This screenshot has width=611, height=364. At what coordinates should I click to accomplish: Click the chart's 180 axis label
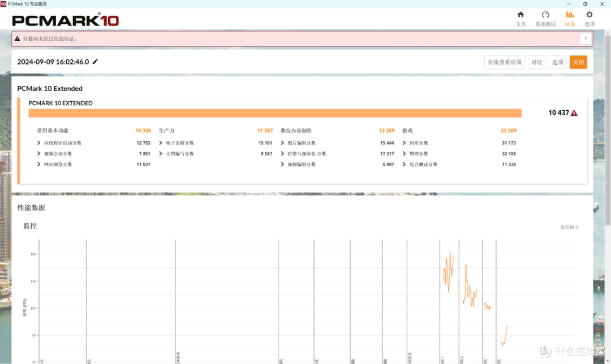tap(33, 254)
